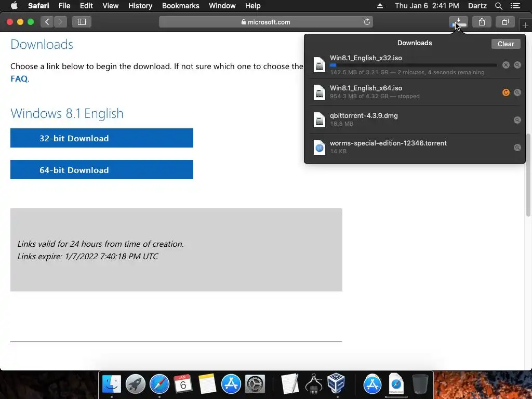Image resolution: width=532 pixels, height=399 pixels.
Task: Click the Win8.1_English_x32.iso file icon
Action: click(x=320, y=64)
